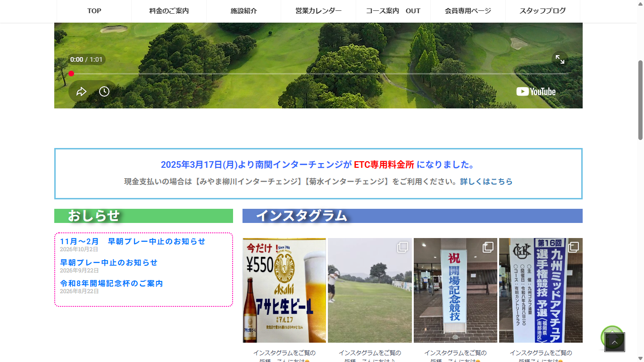This screenshot has height=362, width=644.
Task: Click the date 2026年9月22日
Action: [79, 271]
